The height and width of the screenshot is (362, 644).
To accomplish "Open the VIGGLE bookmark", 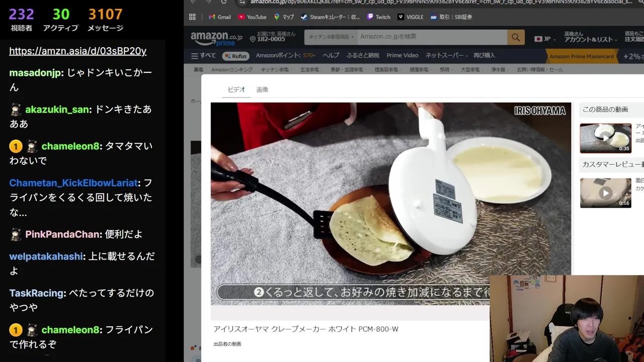I will [411, 17].
